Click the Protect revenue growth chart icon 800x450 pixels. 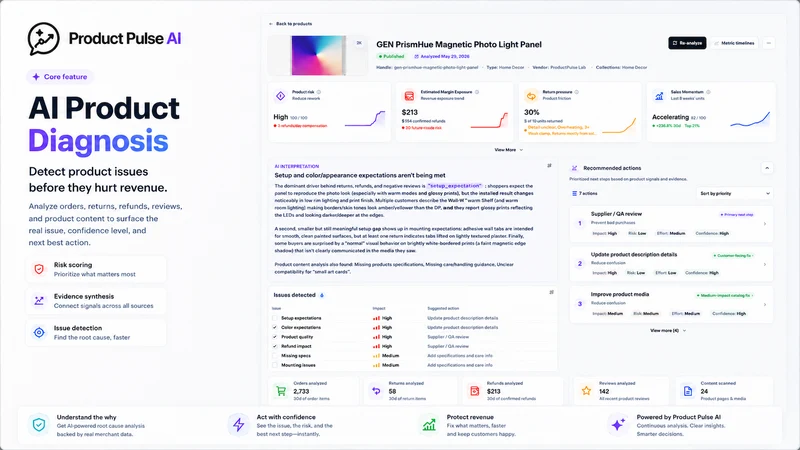pyautogui.click(x=429, y=424)
